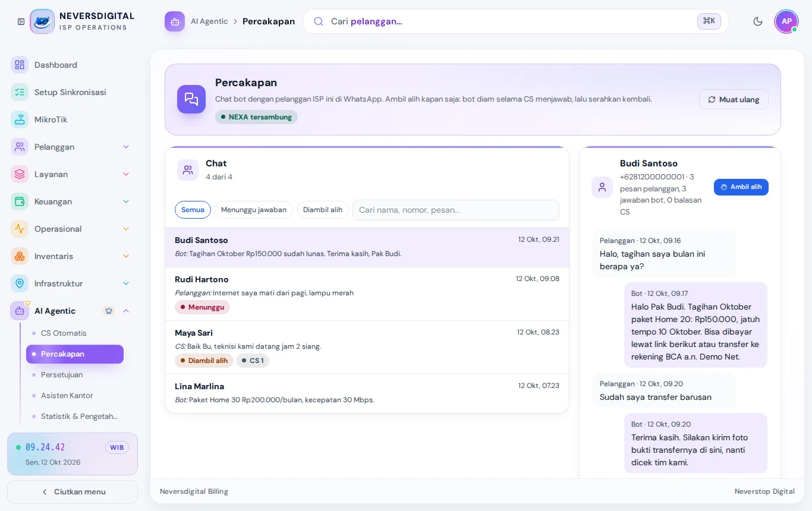Click Budi Santoso's contact avatar icon
Screen dimensions: 812x511
(602, 187)
